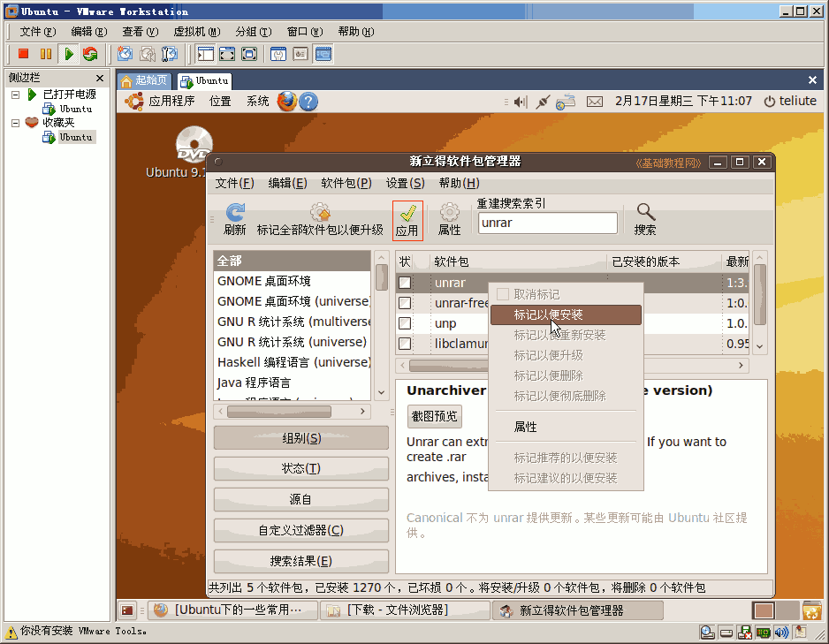Open the blue help icon in Ubuntu panel

(308, 101)
